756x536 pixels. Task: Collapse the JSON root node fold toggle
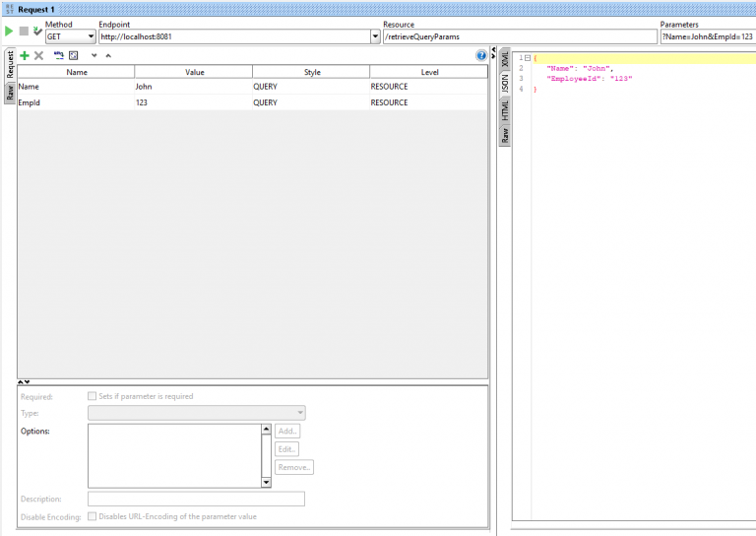(x=528, y=58)
